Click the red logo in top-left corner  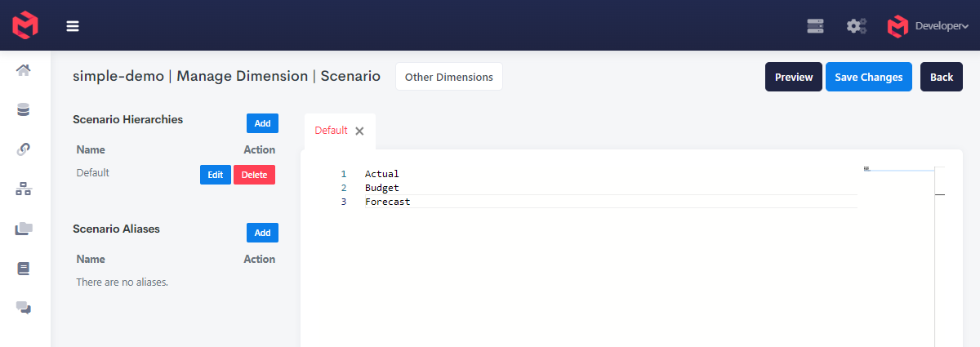25,25
